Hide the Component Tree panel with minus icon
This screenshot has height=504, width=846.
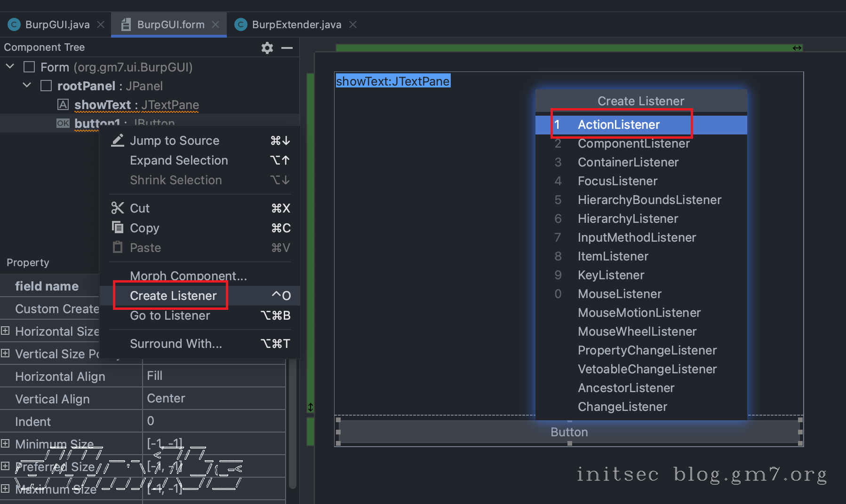click(x=287, y=47)
